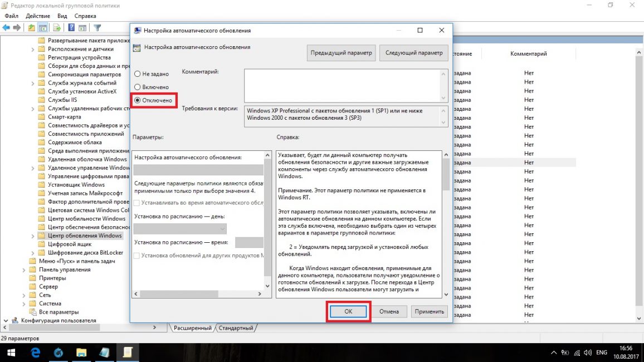Click the Справка help text vertical scrollbar

coord(446,224)
